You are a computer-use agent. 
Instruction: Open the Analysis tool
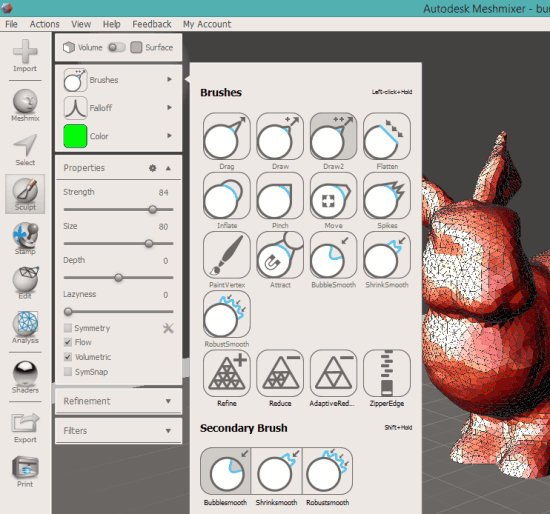(25, 327)
